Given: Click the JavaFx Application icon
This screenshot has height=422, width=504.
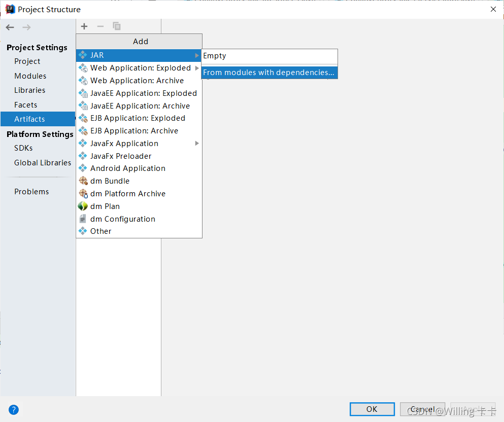Looking at the screenshot, I should pyautogui.click(x=83, y=143).
